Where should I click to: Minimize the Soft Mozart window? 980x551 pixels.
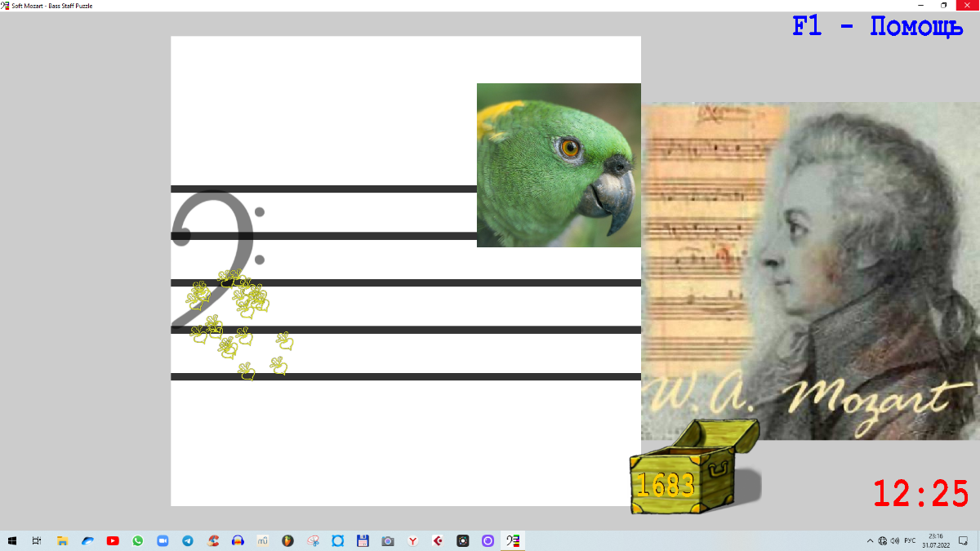922,5
